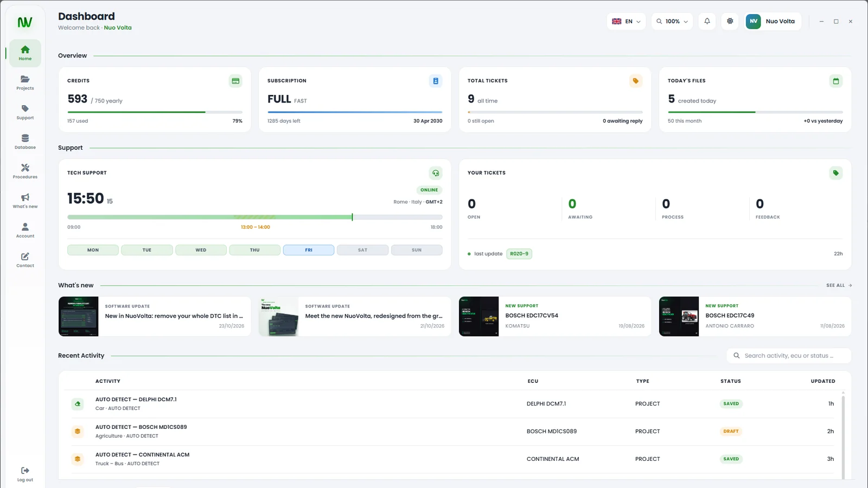Click the Subscription badge icon

pos(436,81)
